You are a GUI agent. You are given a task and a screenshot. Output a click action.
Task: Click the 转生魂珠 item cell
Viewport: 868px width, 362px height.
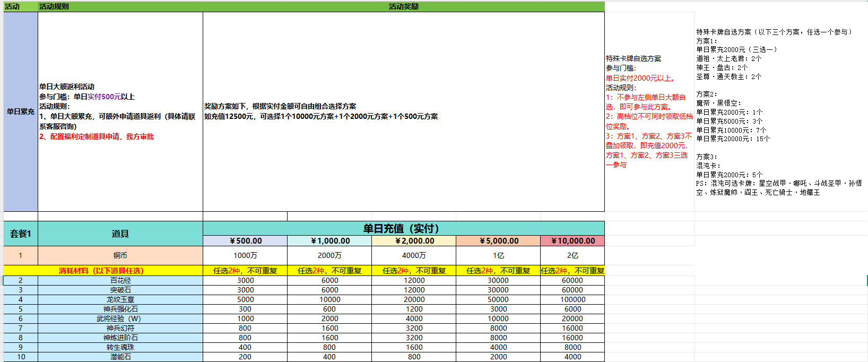(120, 347)
